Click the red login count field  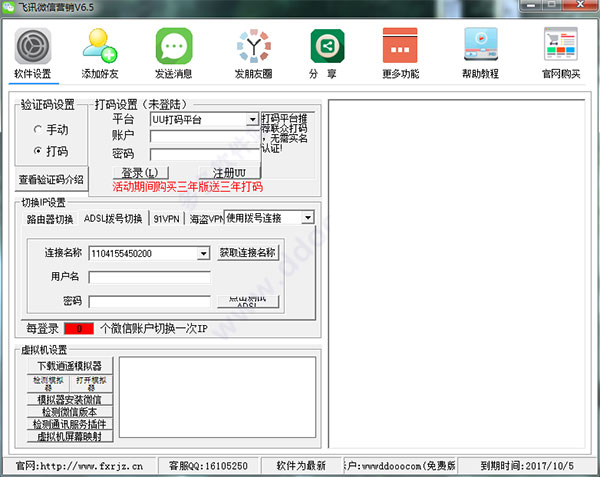click(x=79, y=329)
